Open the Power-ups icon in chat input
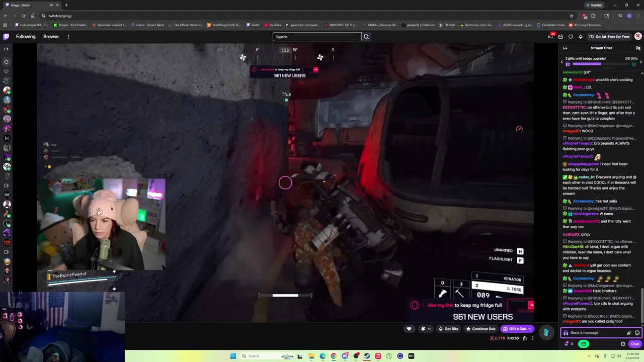Image resolution: width=644 pixels, height=362 pixels. pyautogui.click(x=629, y=333)
